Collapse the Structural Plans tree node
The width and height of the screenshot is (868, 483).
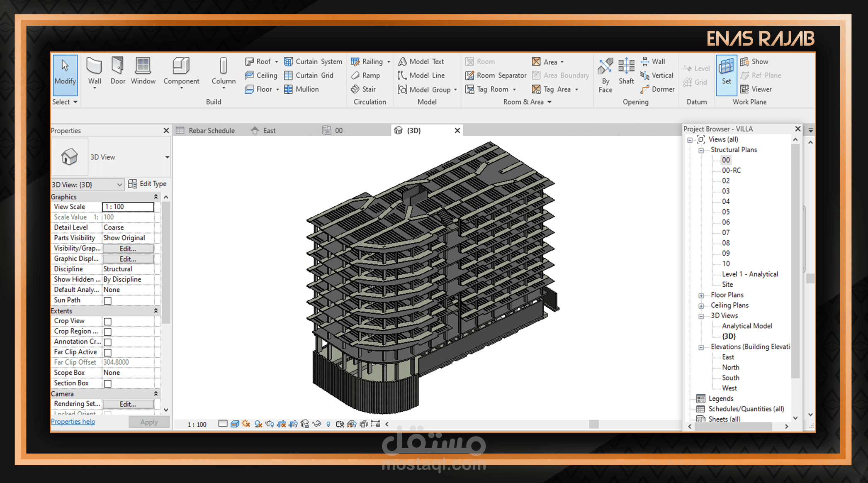coord(701,150)
